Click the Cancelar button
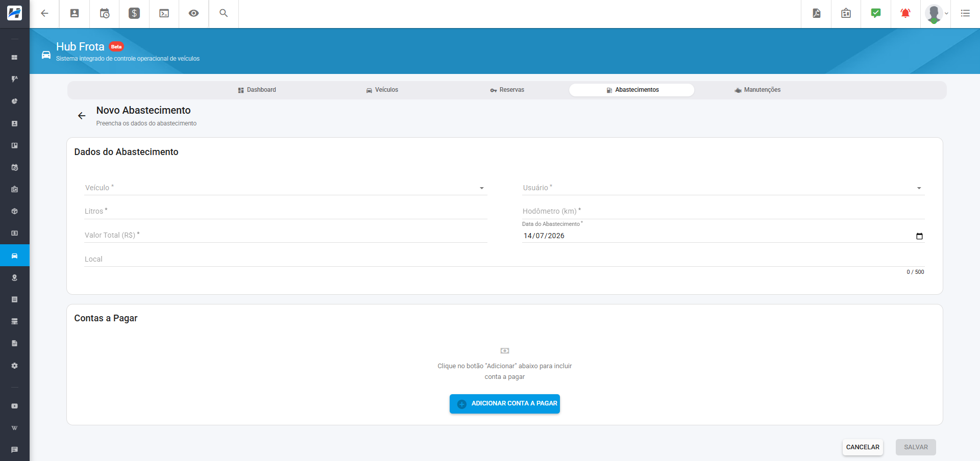The image size is (980, 461). pos(863,447)
